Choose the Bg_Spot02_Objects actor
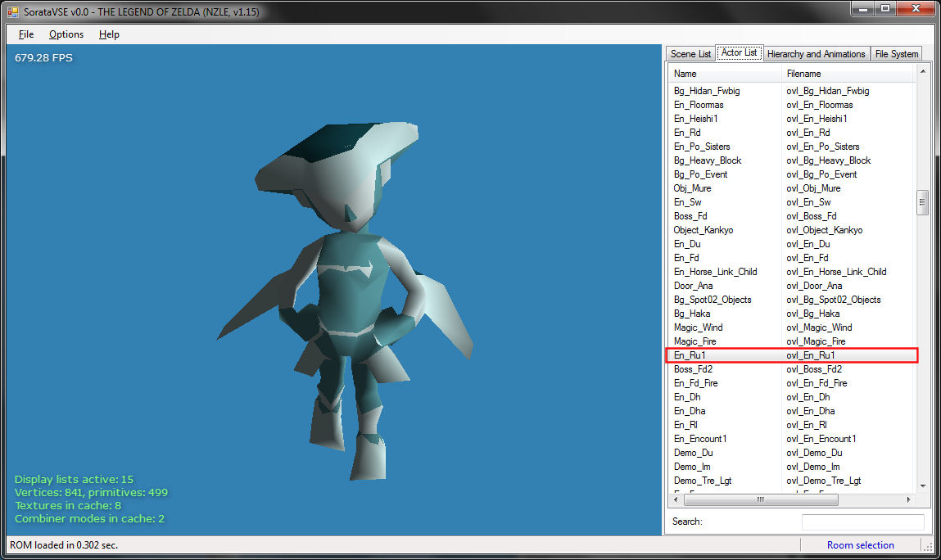 point(792,300)
